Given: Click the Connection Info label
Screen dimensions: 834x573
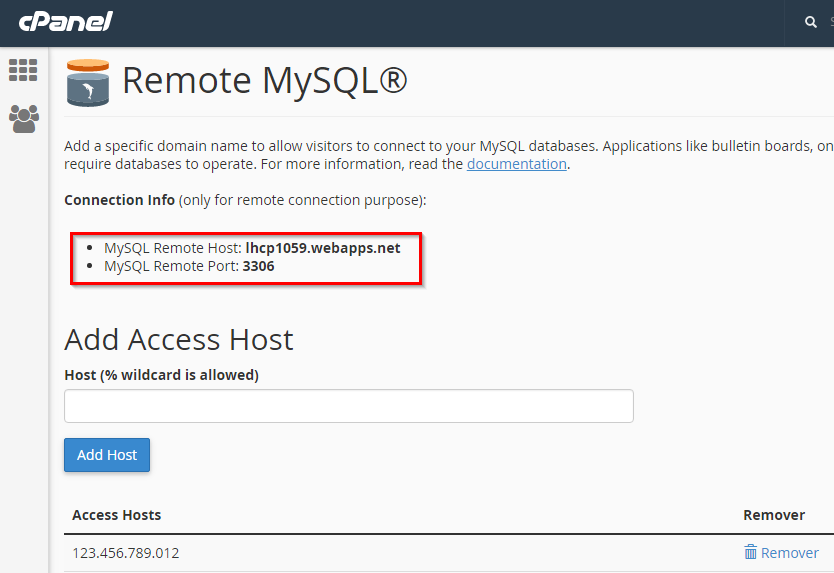Looking at the screenshot, I should coord(119,200).
